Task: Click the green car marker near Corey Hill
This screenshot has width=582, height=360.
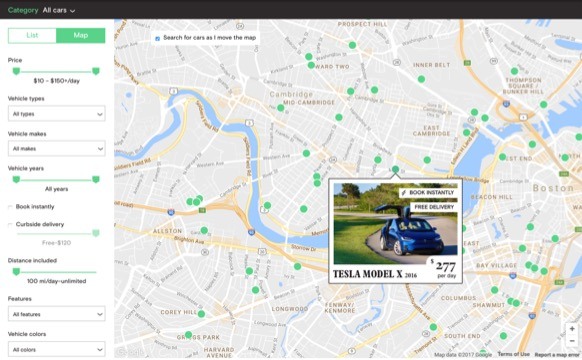Action: coord(201,314)
